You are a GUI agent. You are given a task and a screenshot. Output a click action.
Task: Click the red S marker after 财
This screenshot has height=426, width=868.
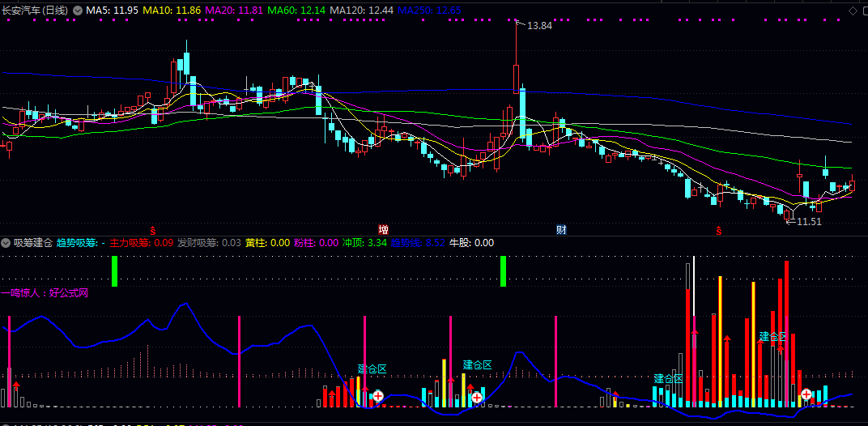pyautogui.click(x=719, y=230)
